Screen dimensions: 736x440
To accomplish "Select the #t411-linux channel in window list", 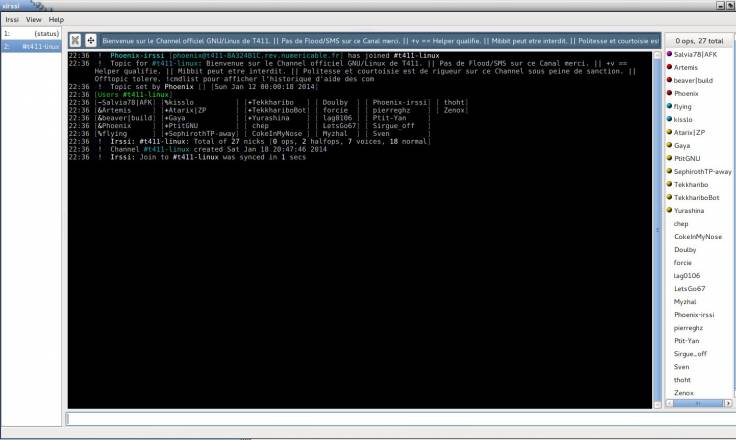I will 30,46.
